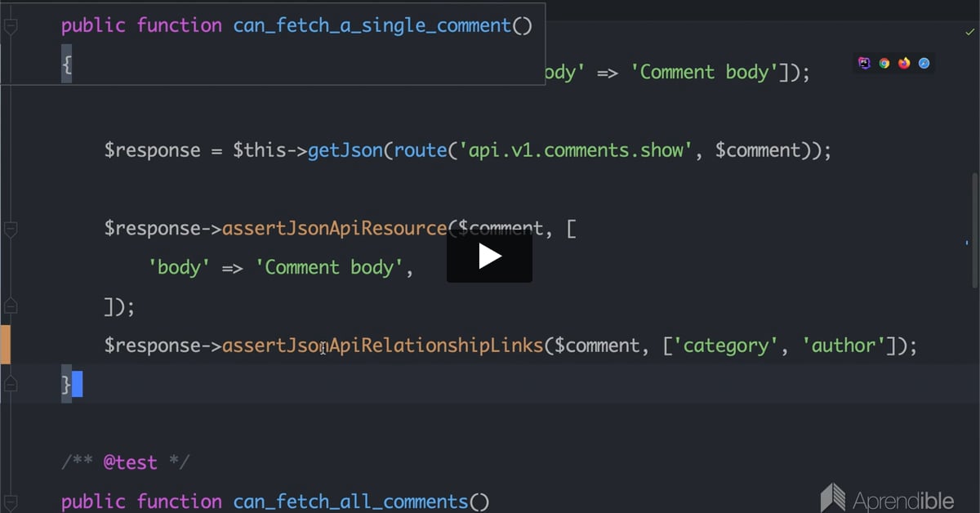Screen dimensions: 980x513
Task: Click the getJson method call
Action: [x=345, y=150]
